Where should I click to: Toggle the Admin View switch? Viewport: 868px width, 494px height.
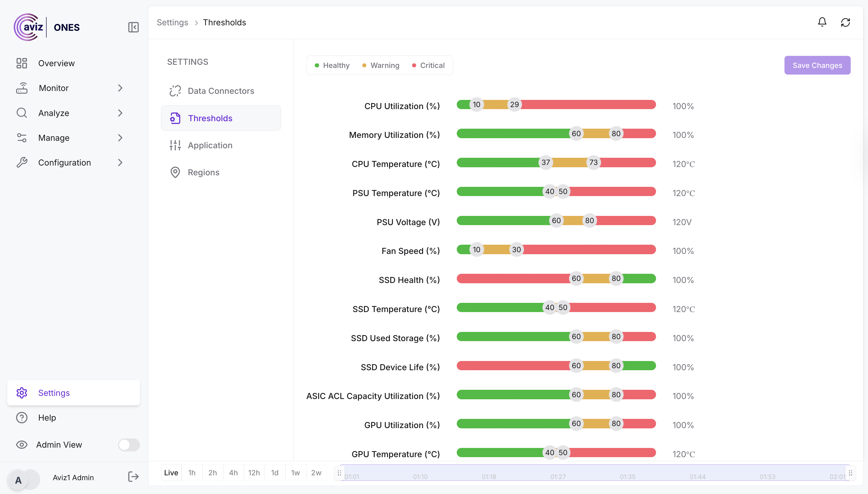tap(129, 445)
